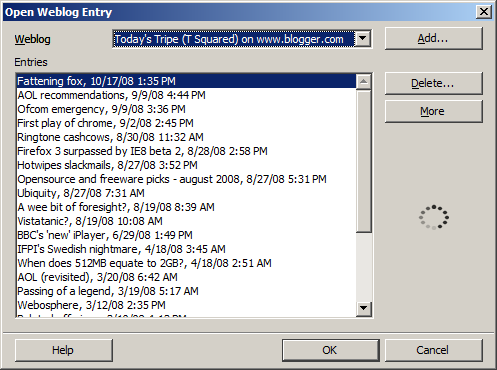Select entry 'IFPI's Swedish nightmare'

pos(186,249)
